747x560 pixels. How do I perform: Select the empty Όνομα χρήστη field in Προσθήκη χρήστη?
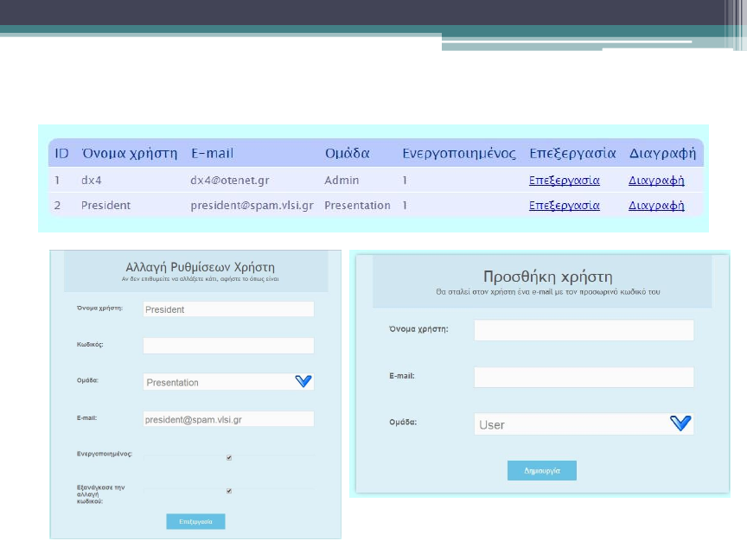click(584, 330)
